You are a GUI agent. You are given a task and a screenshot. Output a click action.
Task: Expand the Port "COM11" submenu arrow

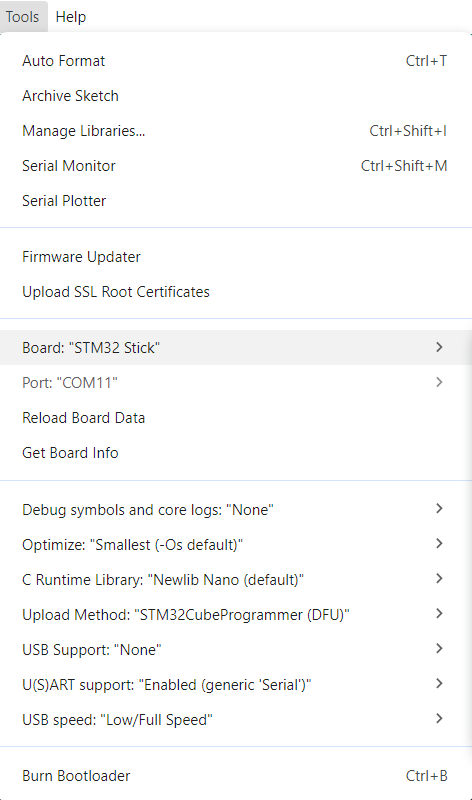[x=439, y=382]
